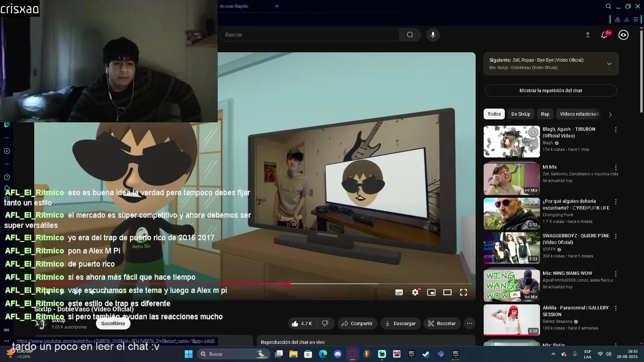
Task: Open options menu for Blagh TIBURON video
Action: [615, 130]
